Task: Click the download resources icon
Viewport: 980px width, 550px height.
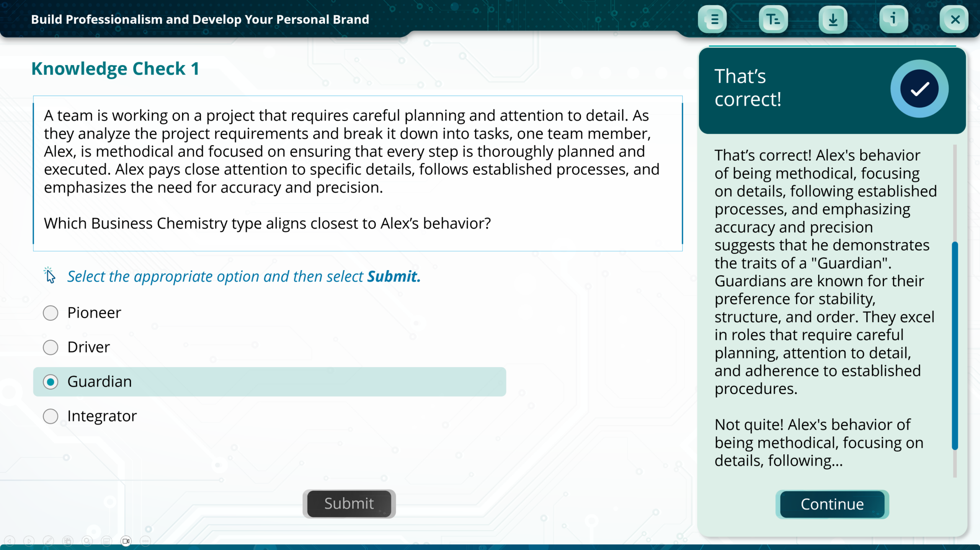Action: coord(833,20)
